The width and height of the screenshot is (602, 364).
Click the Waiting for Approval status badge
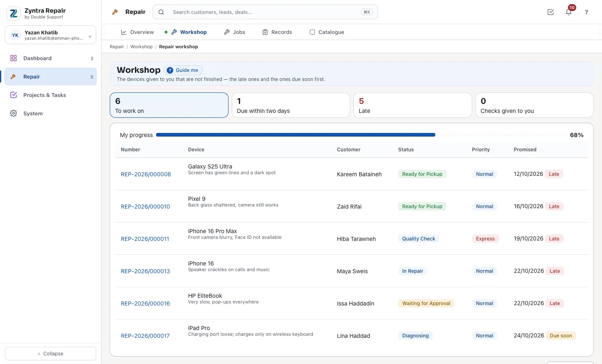tap(426, 303)
